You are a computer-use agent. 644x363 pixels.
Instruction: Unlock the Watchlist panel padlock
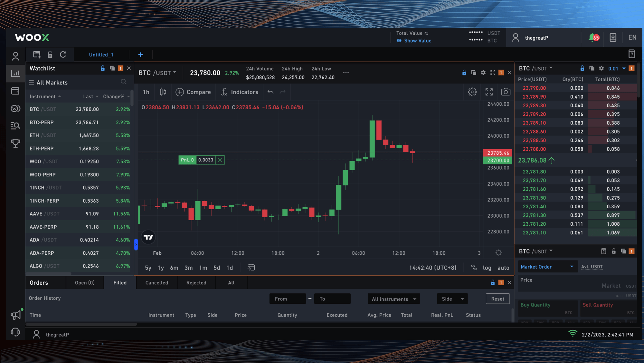point(102,68)
